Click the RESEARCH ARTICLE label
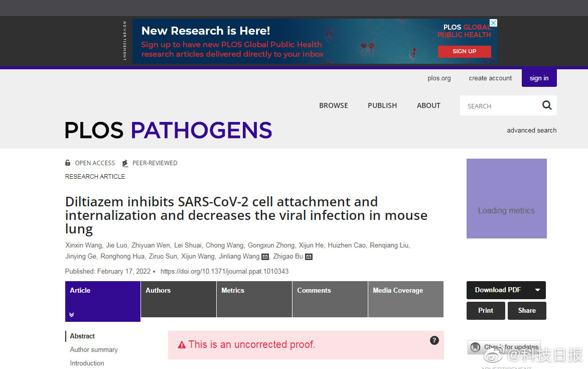Image resolution: width=588 pixels, height=369 pixels. click(x=95, y=176)
